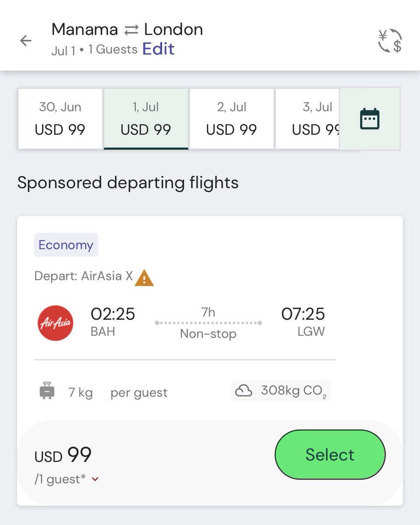420x525 pixels.
Task: Expand the price breakdown chevron
Action: (95, 479)
